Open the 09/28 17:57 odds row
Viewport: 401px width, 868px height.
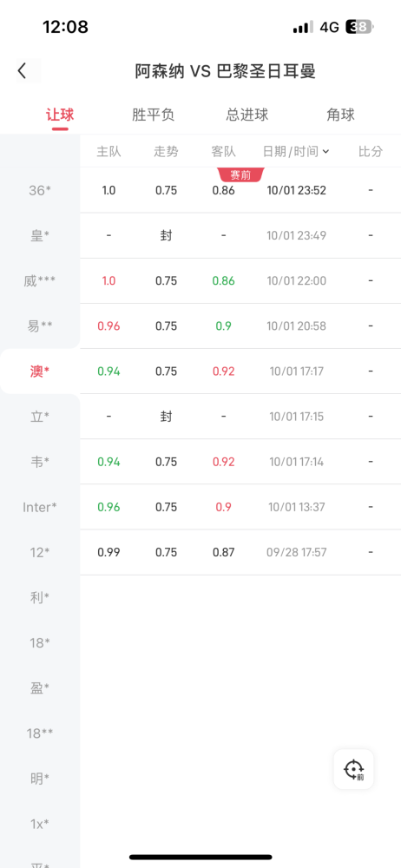pyautogui.click(x=240, y=552)
